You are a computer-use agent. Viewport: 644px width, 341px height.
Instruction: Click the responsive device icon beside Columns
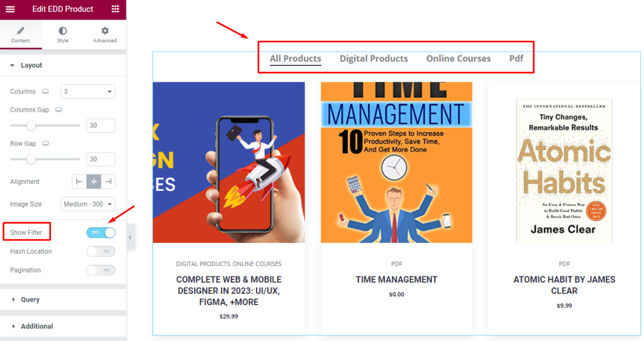pyautogui.click(x=45, y=92)
